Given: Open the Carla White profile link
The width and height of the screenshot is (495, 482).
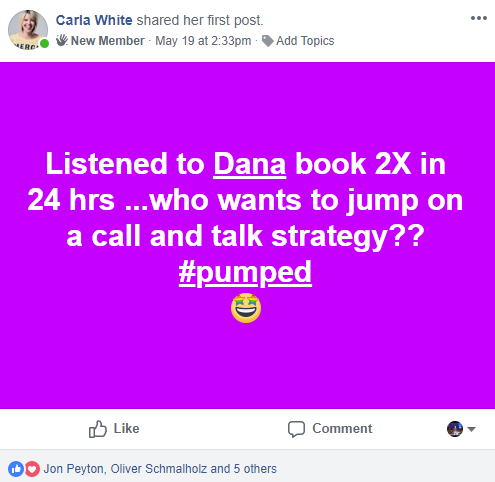Looking at the screenshot, I should 94,20.
